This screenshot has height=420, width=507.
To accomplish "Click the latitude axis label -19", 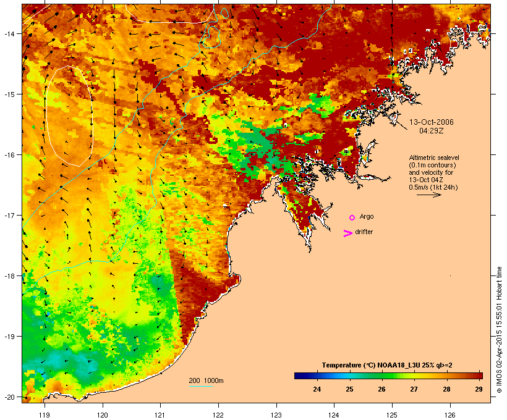I will [9, 337].
